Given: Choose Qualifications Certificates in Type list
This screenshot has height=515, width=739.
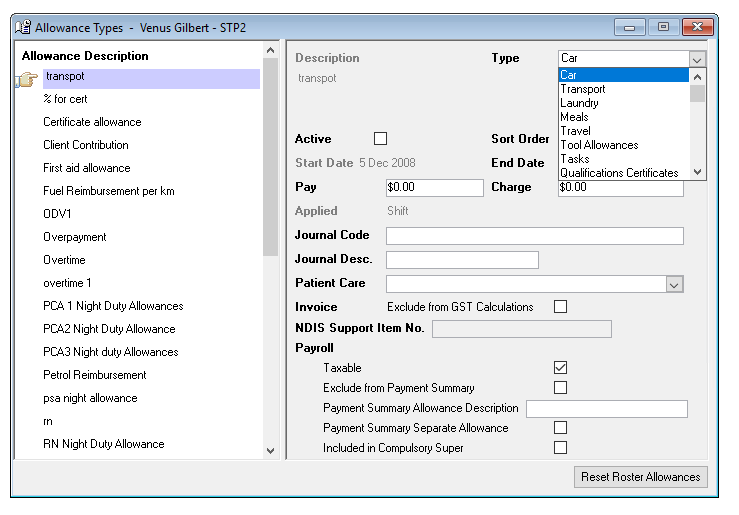Looking at the screenshot, I should point(624,173).
